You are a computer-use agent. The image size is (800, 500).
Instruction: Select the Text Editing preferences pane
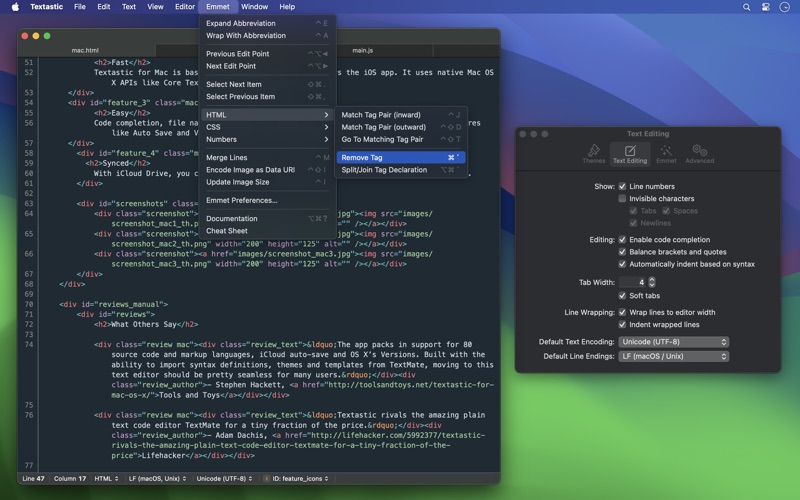(630, 154)
